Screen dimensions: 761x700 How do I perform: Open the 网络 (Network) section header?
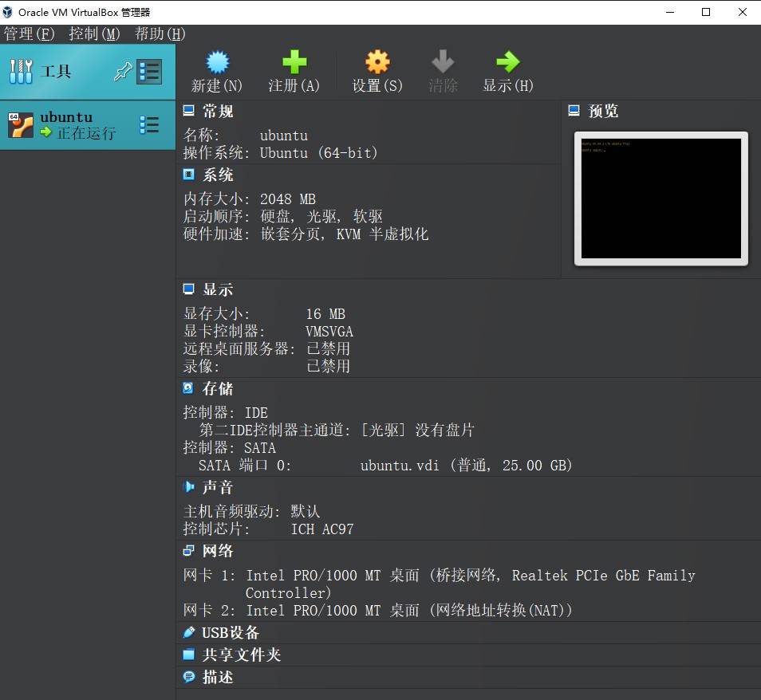point(217,551)
